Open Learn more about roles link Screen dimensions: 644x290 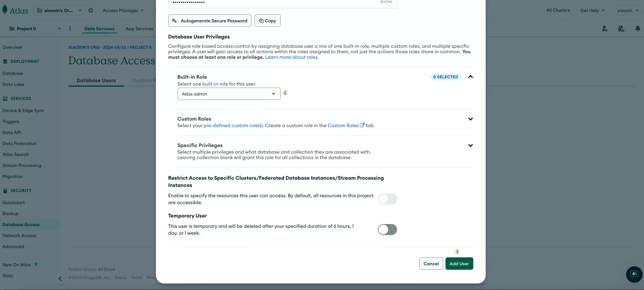tap(292, 57)
